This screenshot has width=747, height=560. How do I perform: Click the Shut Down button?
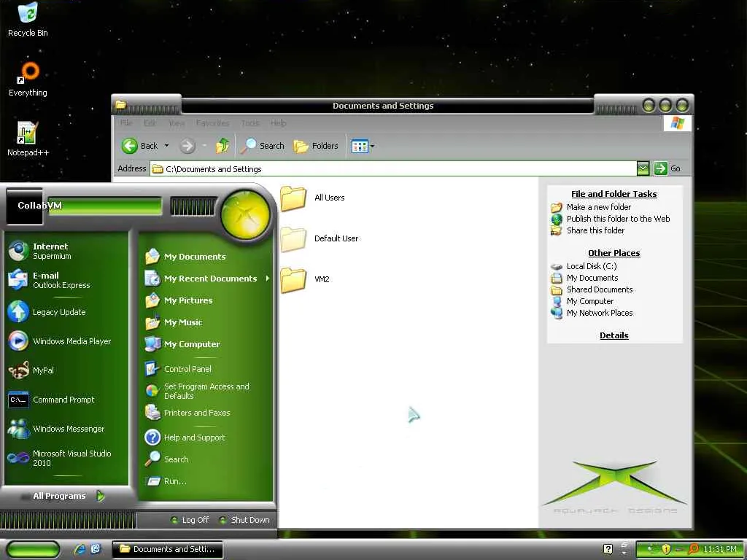pos(244,520)
